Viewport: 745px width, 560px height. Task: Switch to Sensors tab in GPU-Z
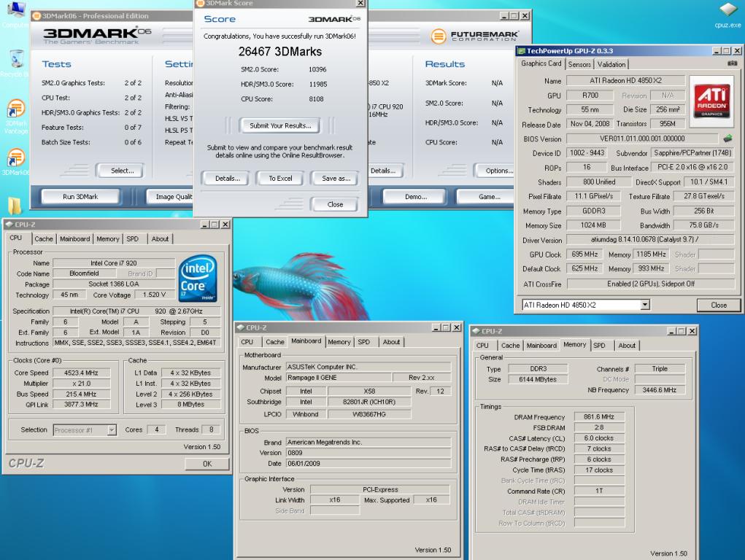[579, 65]
